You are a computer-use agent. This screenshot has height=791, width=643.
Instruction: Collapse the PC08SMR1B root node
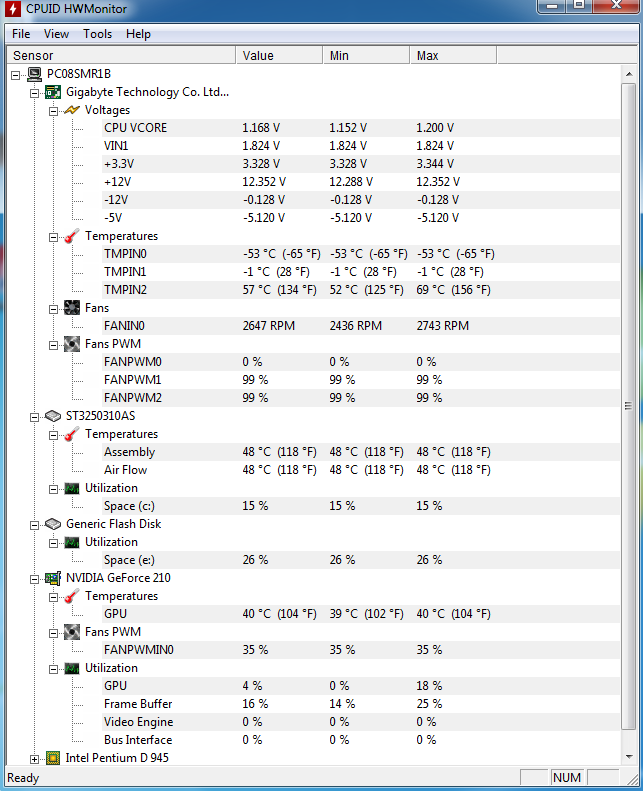tap(16, 75)
